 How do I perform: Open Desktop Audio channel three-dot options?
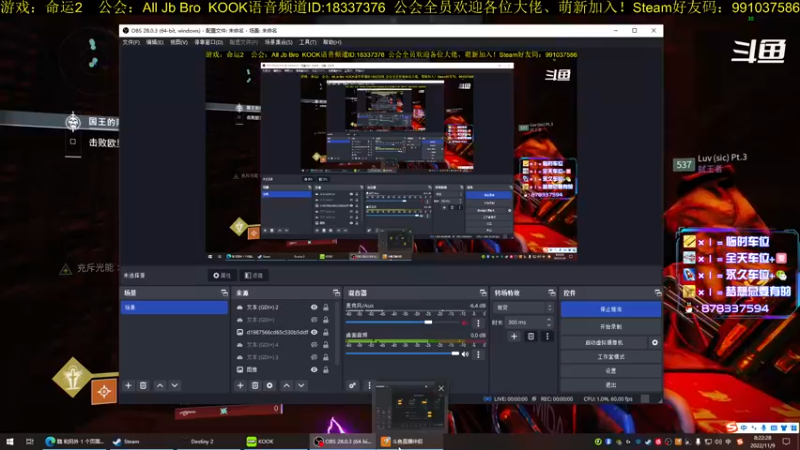point(478,354)
